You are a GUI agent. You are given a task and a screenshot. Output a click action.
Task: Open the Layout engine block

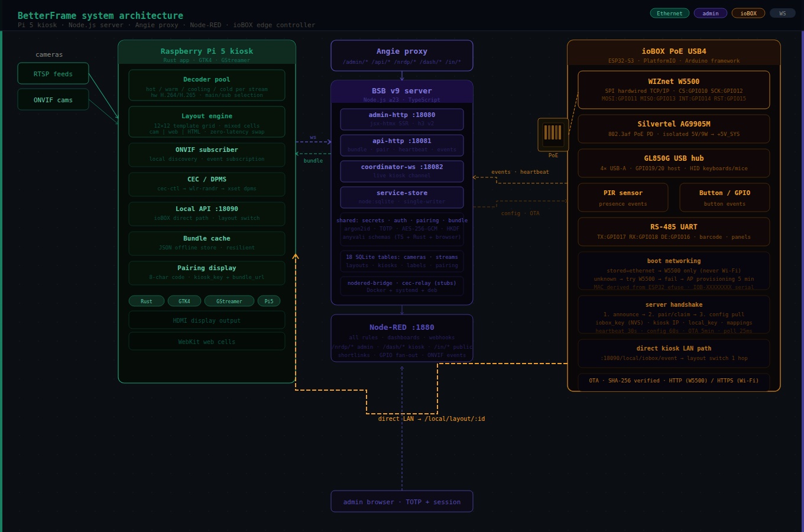(x=207, y=122)
